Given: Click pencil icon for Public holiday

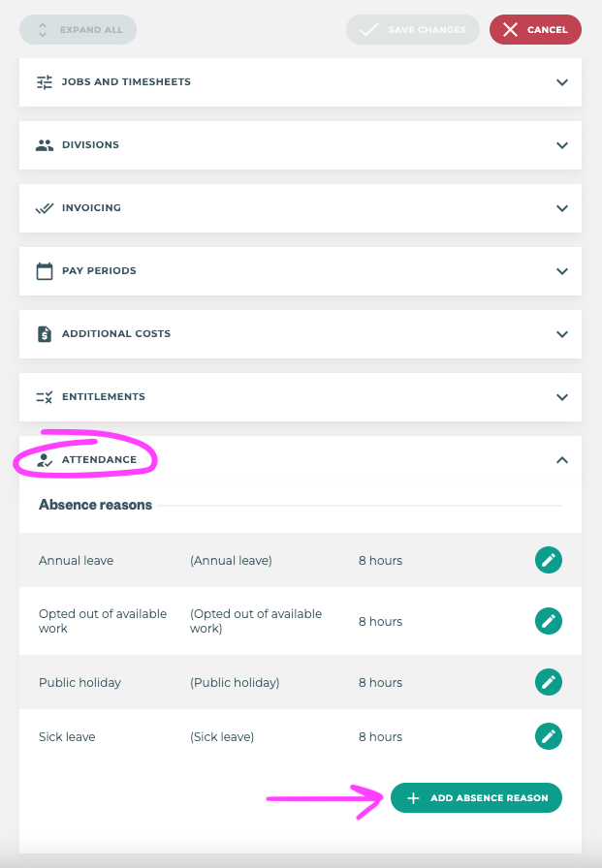Looking at the screenshot, I should [549, 682].
